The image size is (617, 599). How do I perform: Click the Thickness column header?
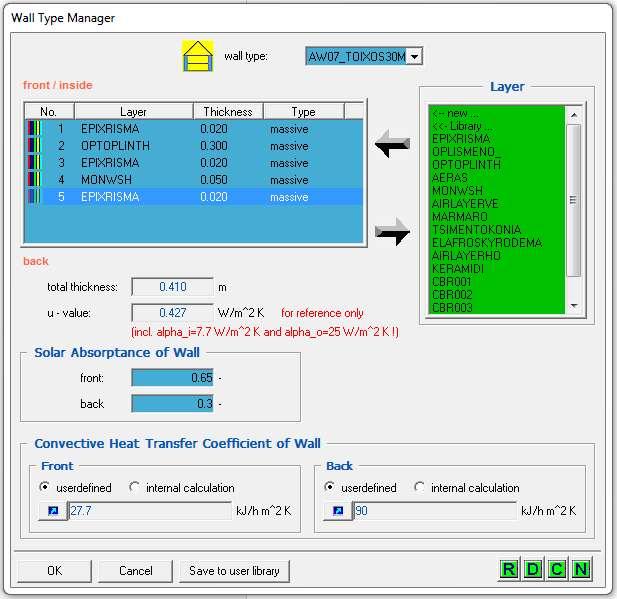tap(228, 112)
